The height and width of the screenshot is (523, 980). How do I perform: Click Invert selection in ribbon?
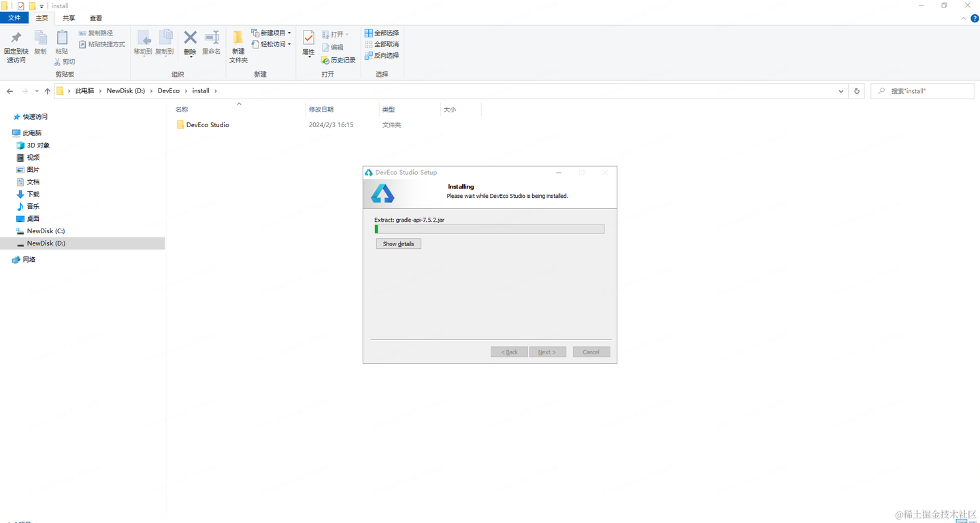(382, 55)
